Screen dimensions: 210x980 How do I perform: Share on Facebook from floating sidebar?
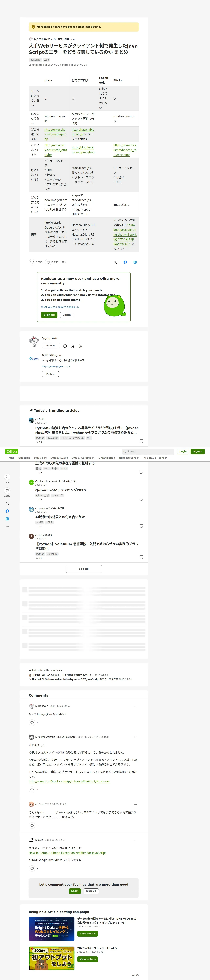coord(7,511)
